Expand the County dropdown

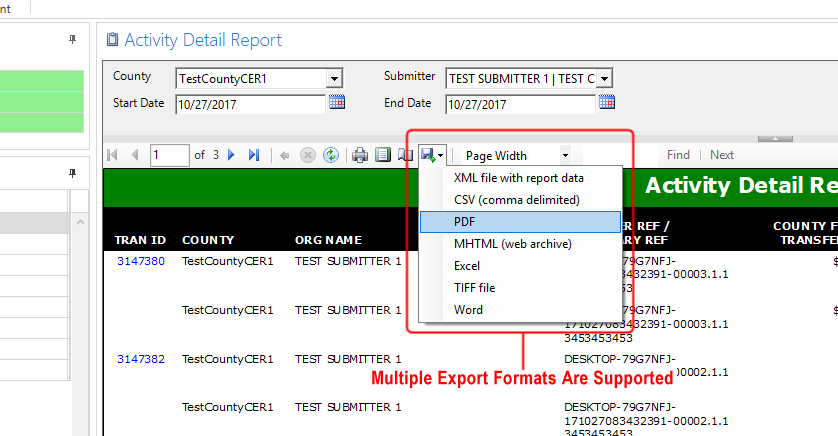point(334,78)
